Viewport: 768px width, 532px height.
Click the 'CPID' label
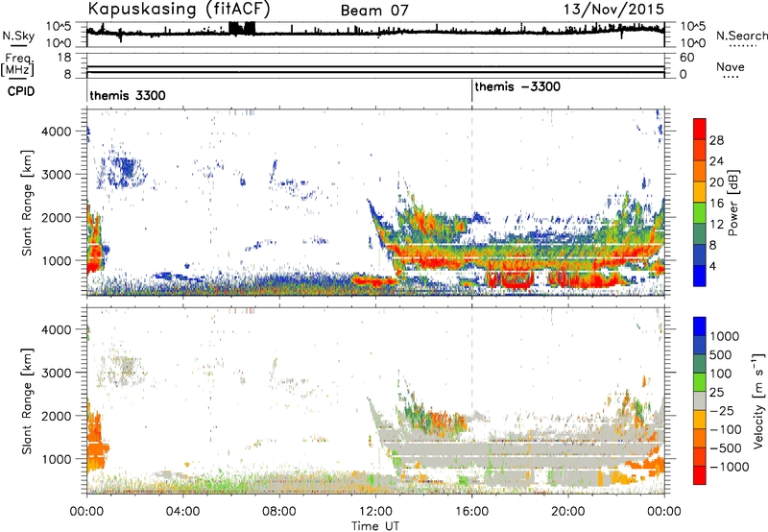coord(21,91)
